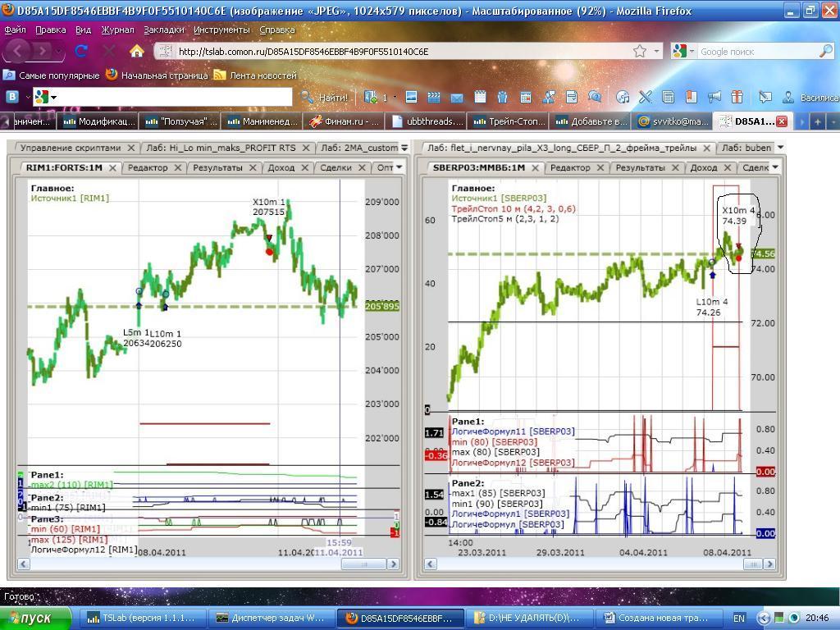Viewport: 840px width, 630px height.
Task: Switch to the Финам.ru browser tab
Action: coord(344,121)
